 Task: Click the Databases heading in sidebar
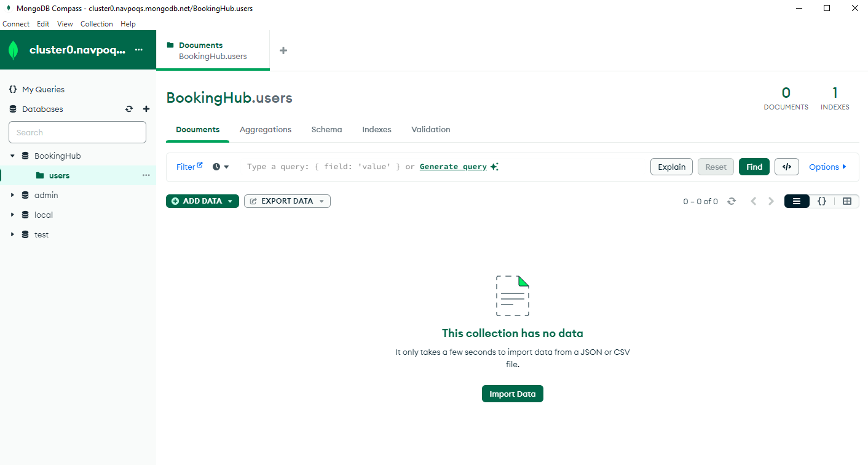pyautogui.click(x=42, y=109)
